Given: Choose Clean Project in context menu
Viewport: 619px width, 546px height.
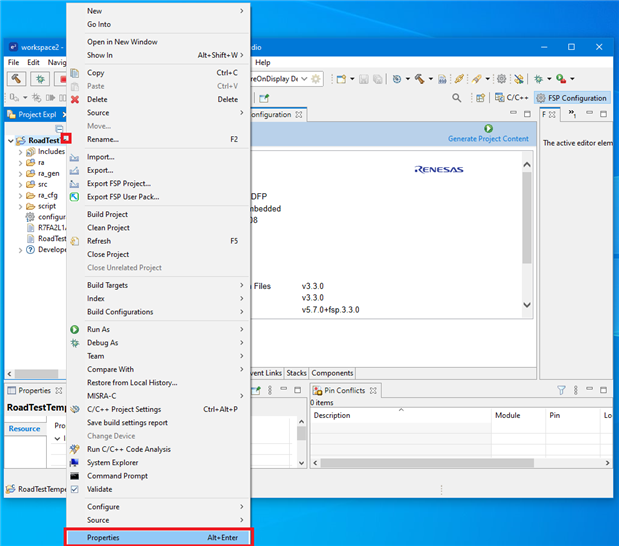Looking at the screenshot, I should (107, 228).
